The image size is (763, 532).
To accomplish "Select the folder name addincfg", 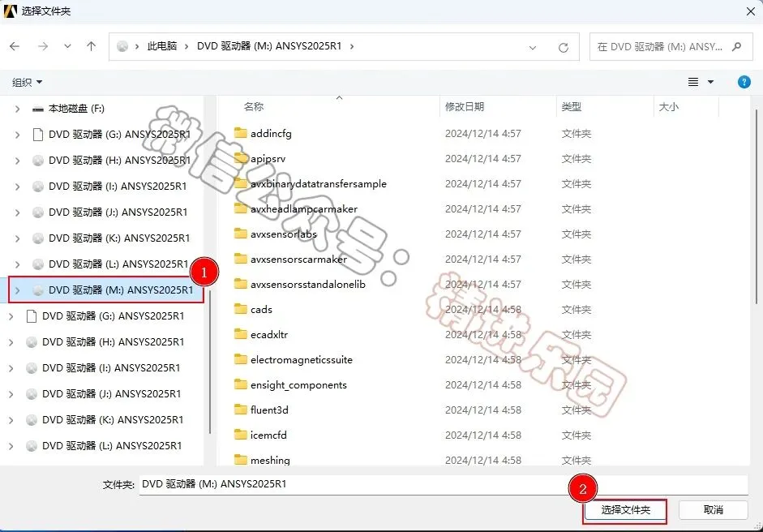I will (x=271, y=133).
